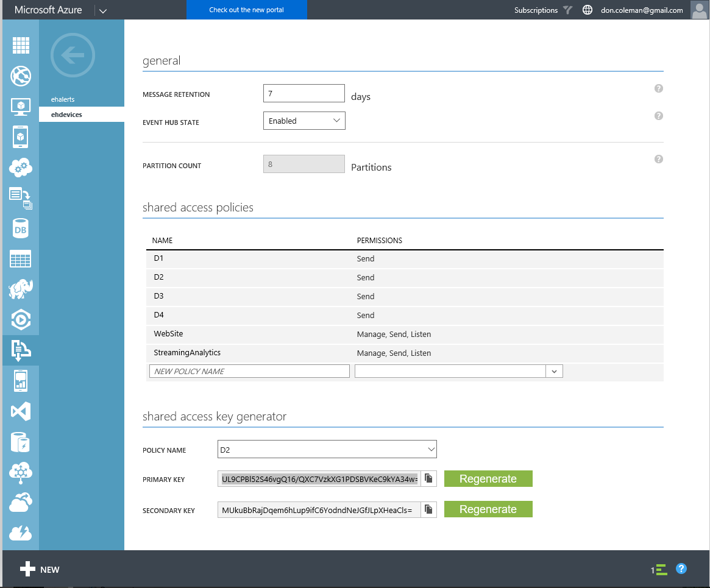Screen dimensions: 710x588
Task: Open the Media Services play icon
Action: [x=21, y=320]
